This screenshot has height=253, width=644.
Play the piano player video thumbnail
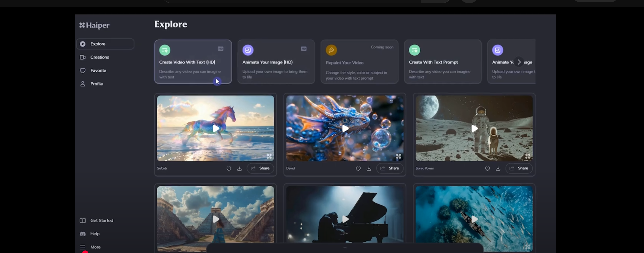pos(345,219)
